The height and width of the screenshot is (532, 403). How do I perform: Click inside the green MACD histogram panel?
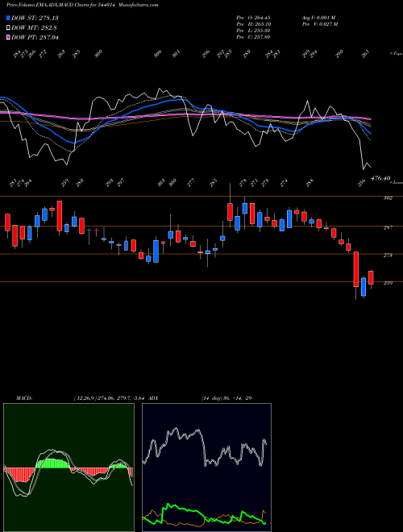[69, 468]
